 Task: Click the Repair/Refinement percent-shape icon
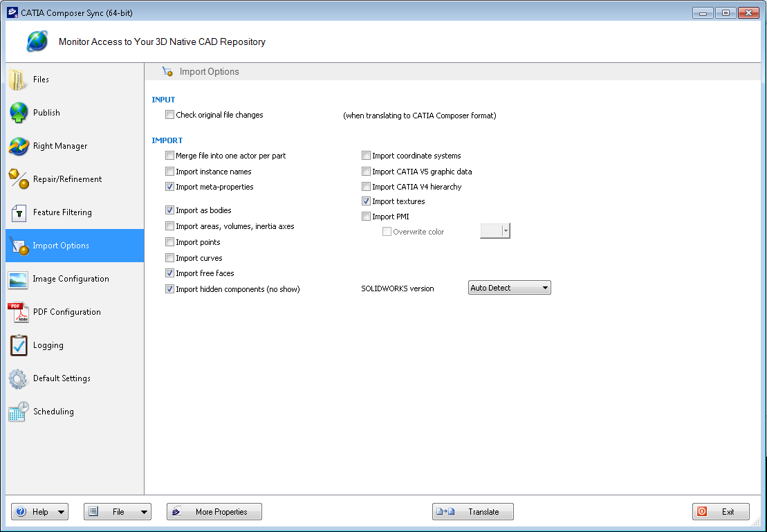tap(19, 179)
